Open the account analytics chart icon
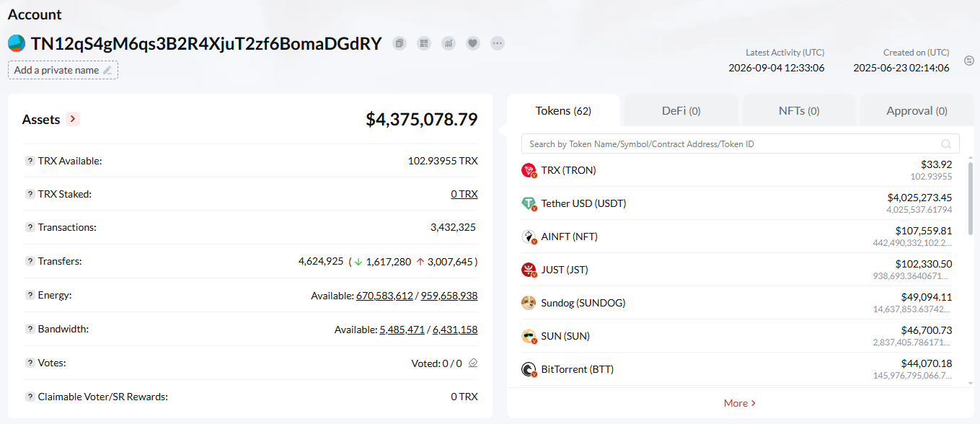This screenshot has height=424, width=980. click(x=449, y=43)
